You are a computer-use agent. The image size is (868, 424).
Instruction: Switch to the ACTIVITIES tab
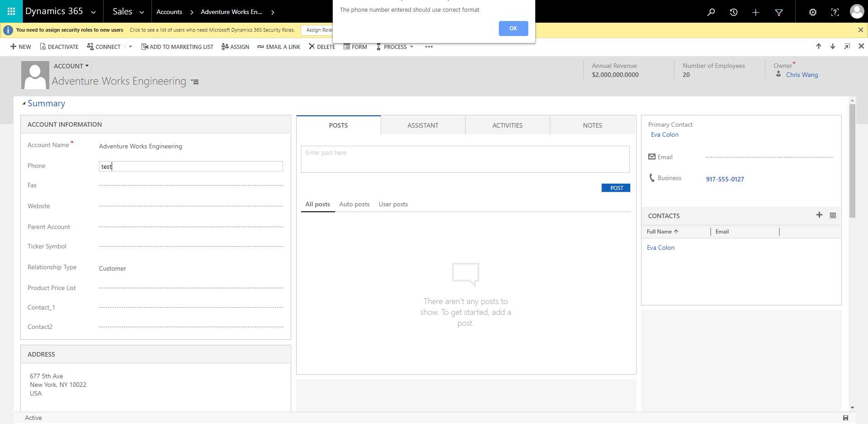point(507,125)
